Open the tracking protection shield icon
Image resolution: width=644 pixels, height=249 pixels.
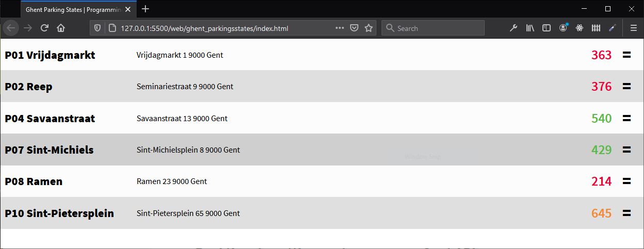point(97,28)
